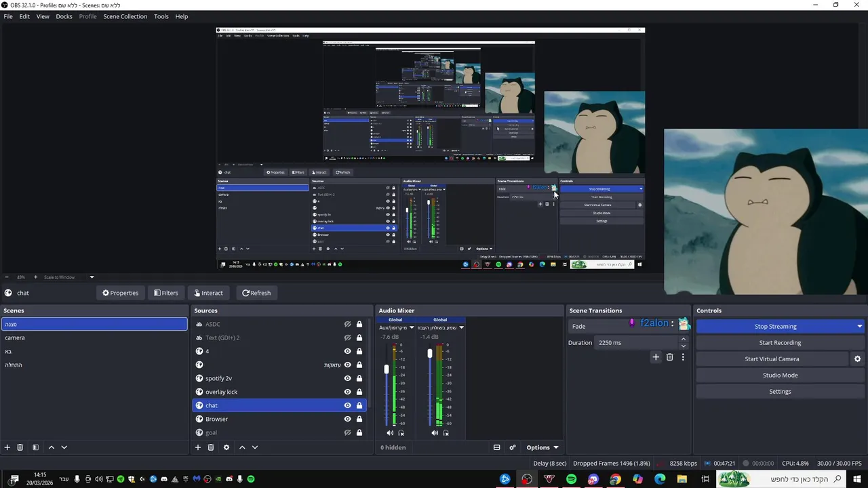Viewport: 868px width, 488px height.
Task: Click Start Virtual Camera
Action: 772,359
